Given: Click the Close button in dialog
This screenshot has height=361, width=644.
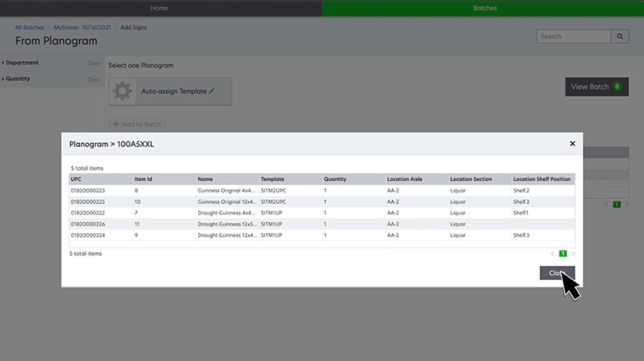Looking at the screenshot, I should click(556, 273).
